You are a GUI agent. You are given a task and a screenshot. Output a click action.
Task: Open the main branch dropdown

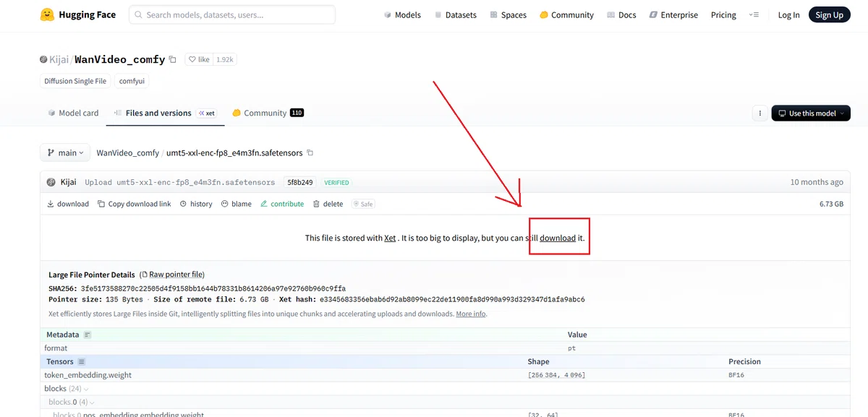pyautogui.click(x=65, y=152)
